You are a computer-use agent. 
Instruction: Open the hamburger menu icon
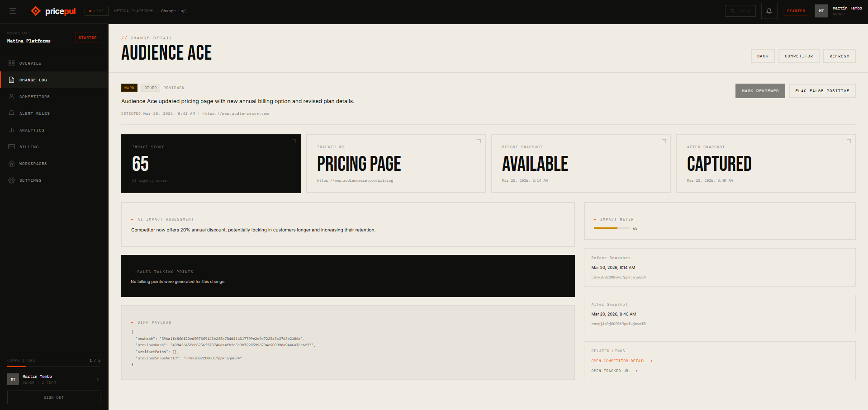pos(13,11)
